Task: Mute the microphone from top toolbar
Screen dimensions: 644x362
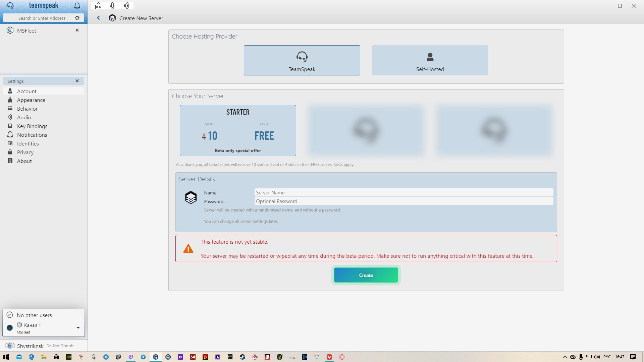Action: point(112,6)
